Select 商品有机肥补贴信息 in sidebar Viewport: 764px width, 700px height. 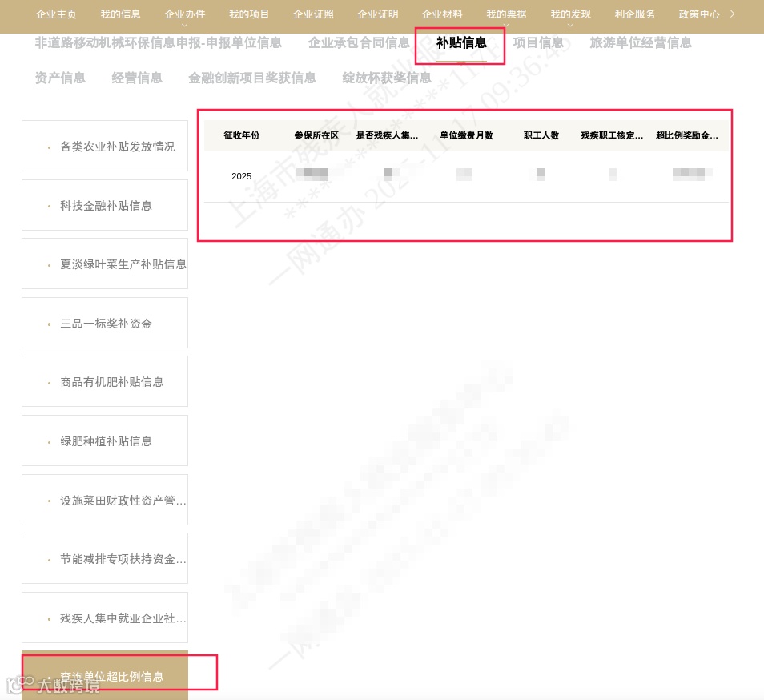pyautogui.click(x=105, y=381)
